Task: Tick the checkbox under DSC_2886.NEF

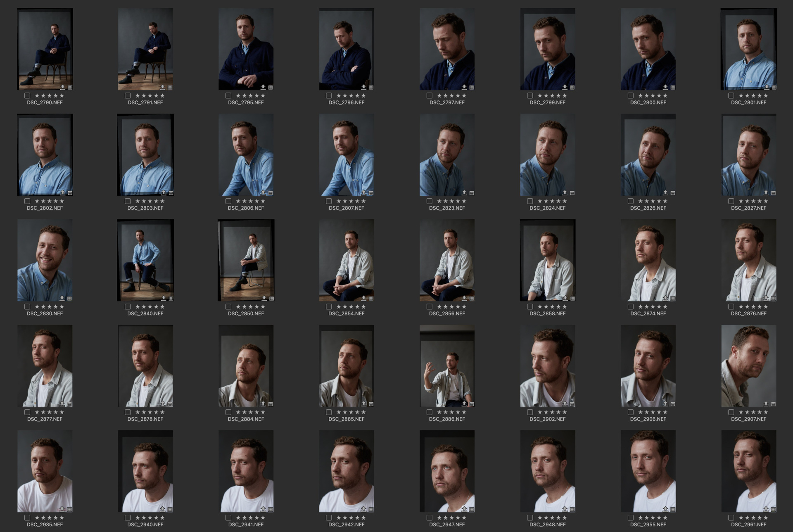Action: (430, 412)
